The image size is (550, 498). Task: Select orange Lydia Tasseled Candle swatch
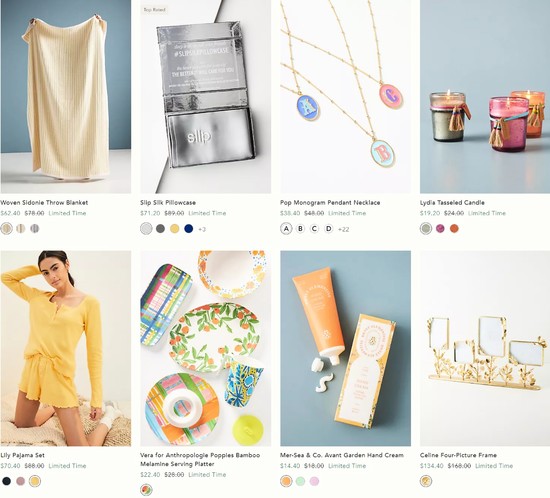pos(454,229)
